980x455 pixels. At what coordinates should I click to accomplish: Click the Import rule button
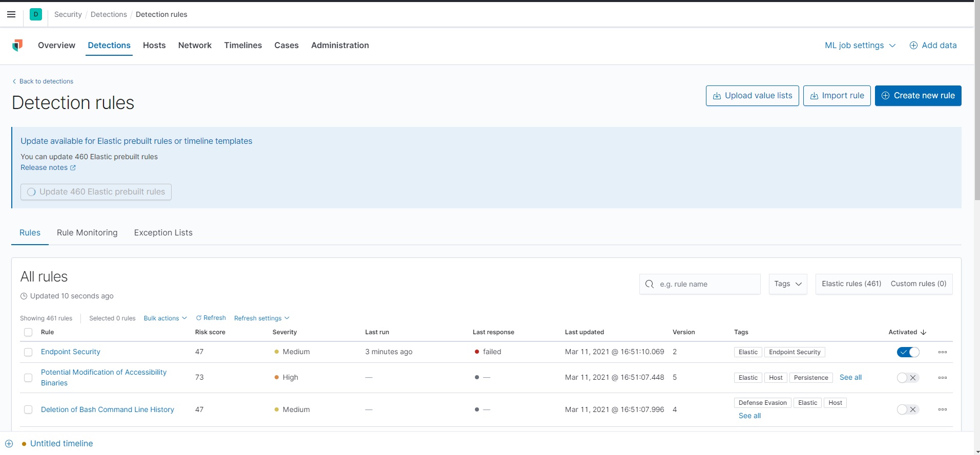837,96
